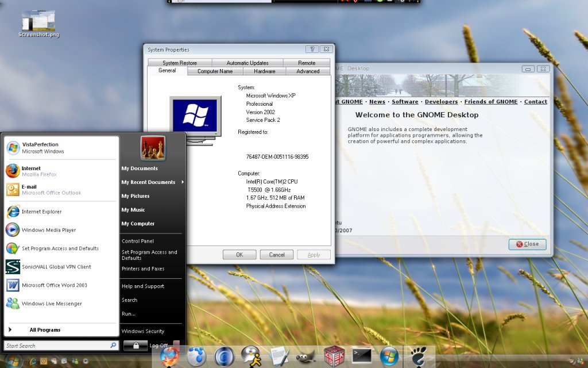Open Windows Security from Start menu
This screenshot has height=368, width=588.
tap(143, 331)
